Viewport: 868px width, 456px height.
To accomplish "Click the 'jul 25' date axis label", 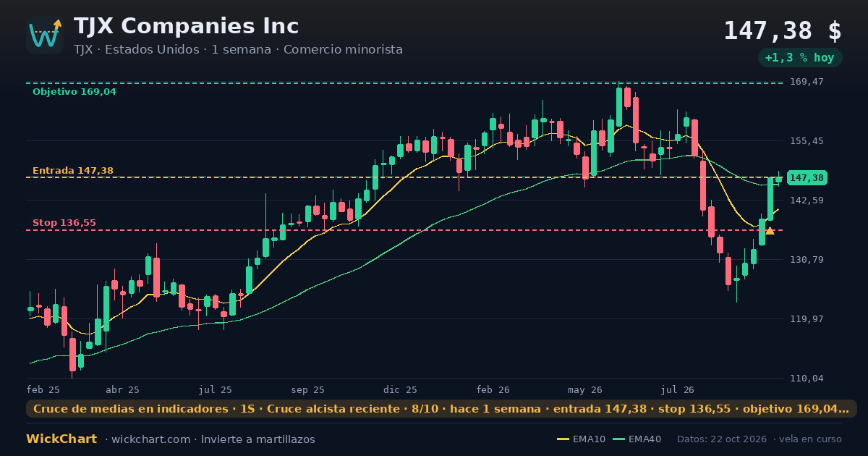I will (x=216, y=389).
